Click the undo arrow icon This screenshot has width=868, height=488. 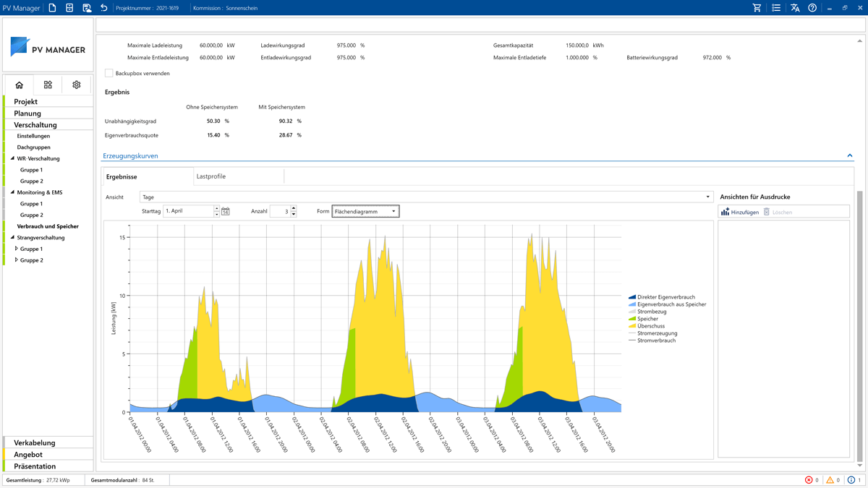103,7
